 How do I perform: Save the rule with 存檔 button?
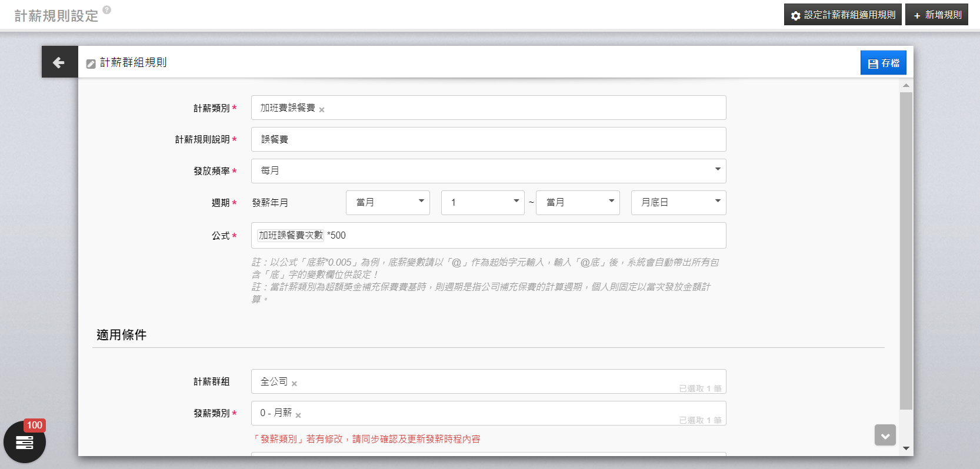(x=883, y=63)
